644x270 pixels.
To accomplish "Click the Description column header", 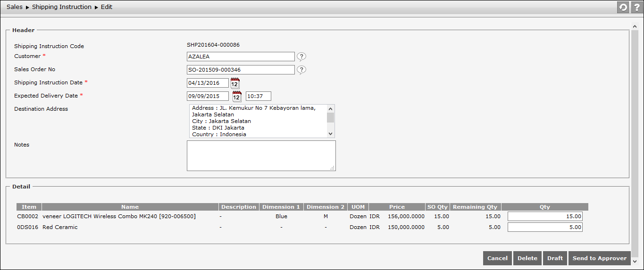I will pos(239,207).
